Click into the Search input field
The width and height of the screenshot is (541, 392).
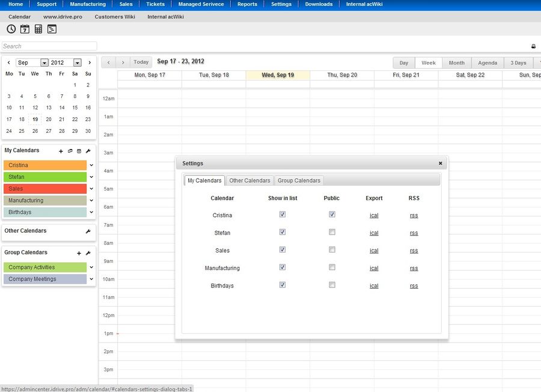[49, 46]
